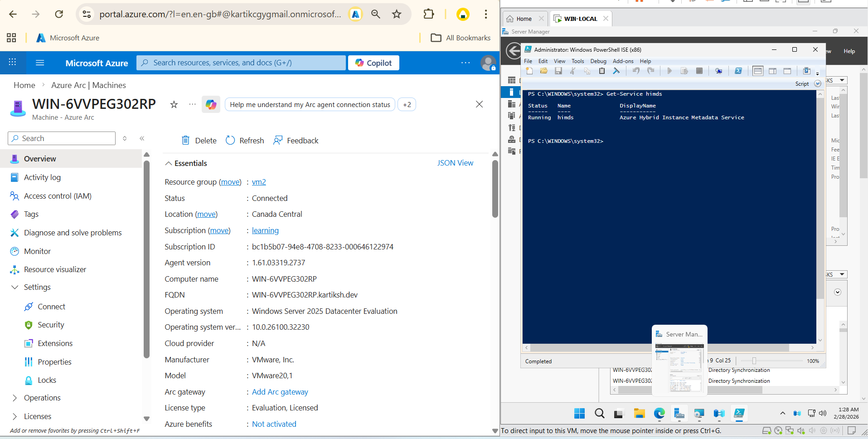Click Refresh in Azure machine toolbar
Screen dimensions: 868x439
pyautogui.click(x=245, y=141)
